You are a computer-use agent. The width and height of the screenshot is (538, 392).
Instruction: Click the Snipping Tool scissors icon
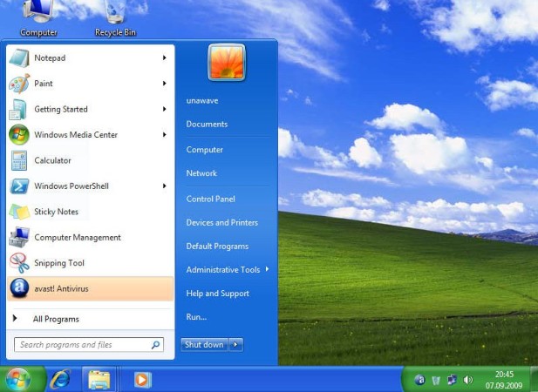coord(19,263)
